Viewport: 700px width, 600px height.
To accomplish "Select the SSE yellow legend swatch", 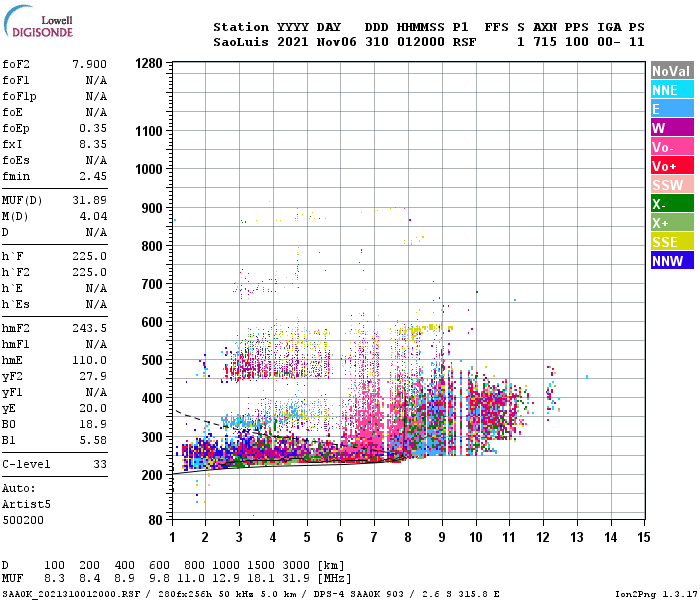I will (672, 242).
